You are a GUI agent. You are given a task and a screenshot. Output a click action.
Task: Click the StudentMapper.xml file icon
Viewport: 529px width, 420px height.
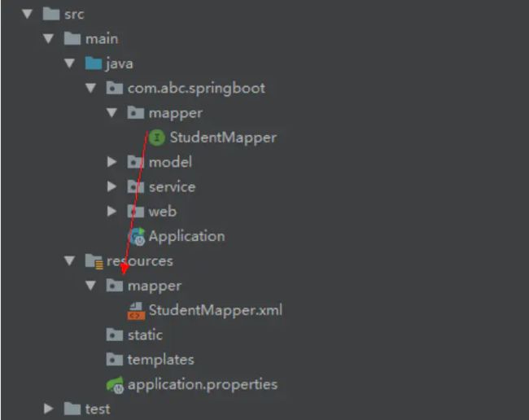pos(136,311)
